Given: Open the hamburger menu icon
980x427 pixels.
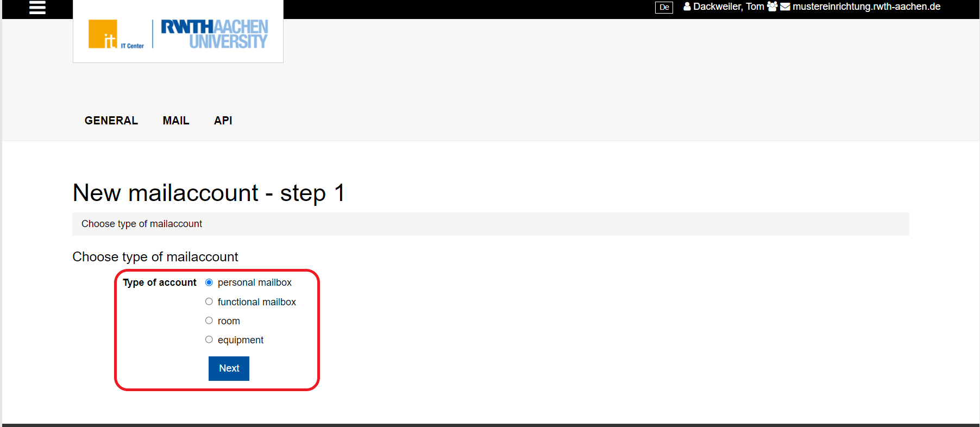Looking at the screenshot, I should point(37,8).
